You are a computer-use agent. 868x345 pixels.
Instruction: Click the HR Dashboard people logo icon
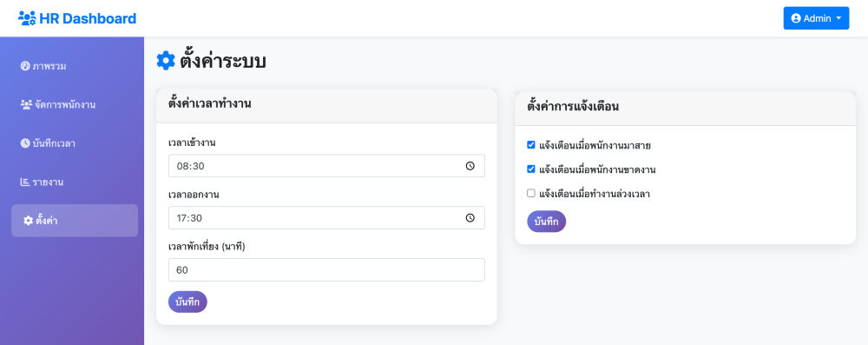point(27,18)
